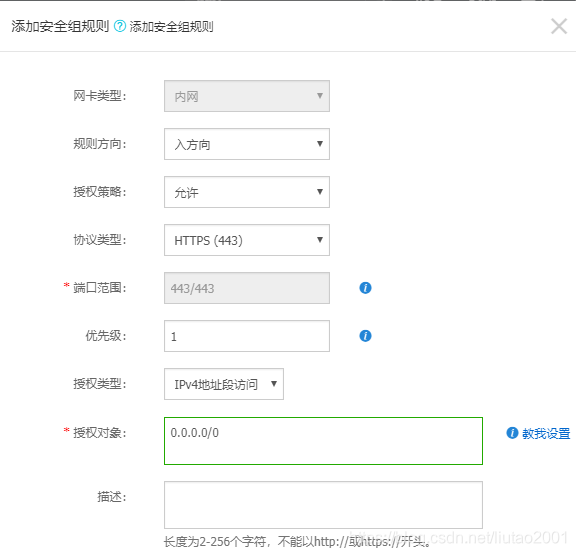The height and width of the screenshot is (556, 576).
Task: Click the 优先级 field label
Action: pos(106,335)
